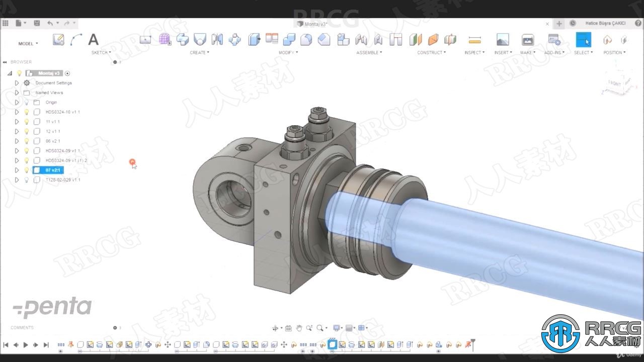Open the ADD-INS dropdown menu
Viewport: 644px width, 362px height.
pyautogui.click(x=554, y=52)
